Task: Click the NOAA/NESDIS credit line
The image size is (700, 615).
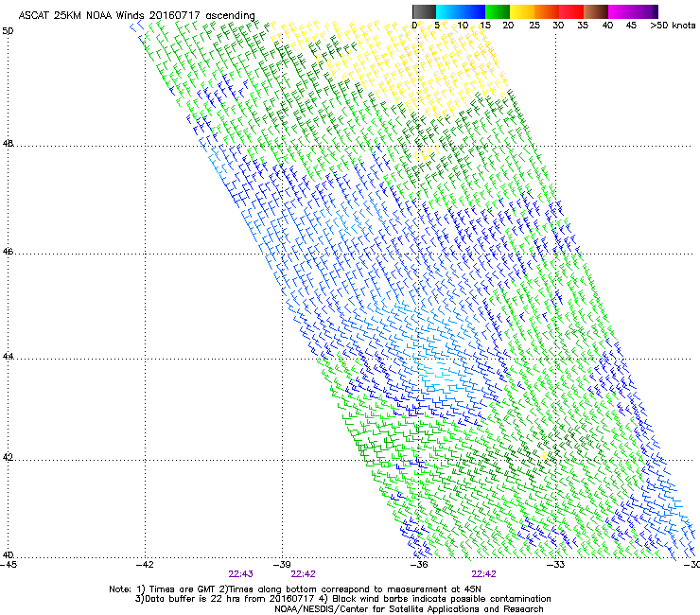Action: [x=409, y=609]
